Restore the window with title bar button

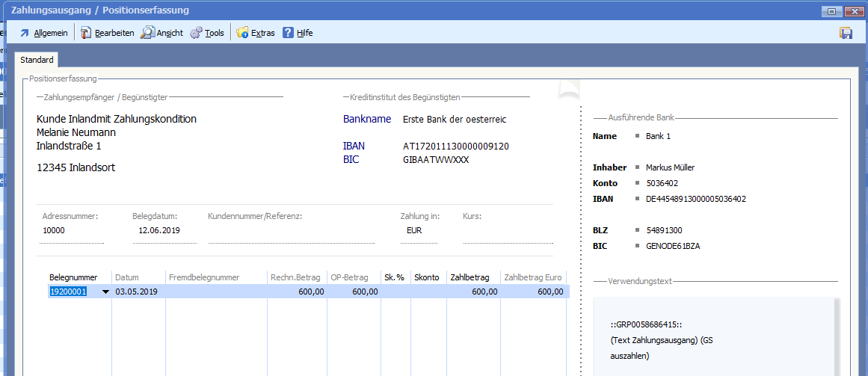(831, 11)
